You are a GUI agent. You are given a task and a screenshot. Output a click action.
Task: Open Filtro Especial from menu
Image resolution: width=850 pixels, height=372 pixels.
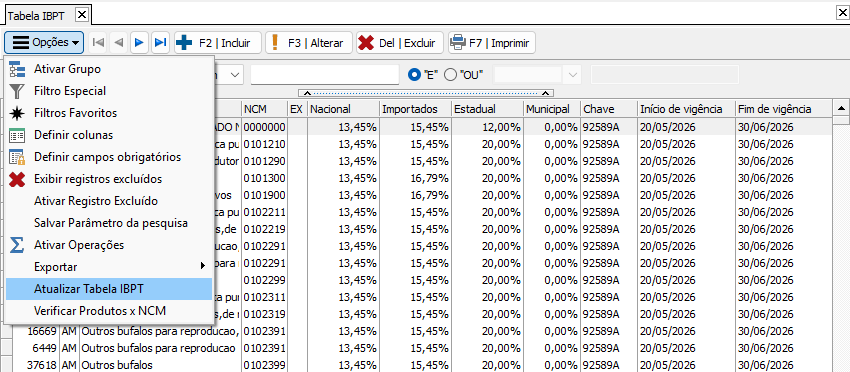[109, 91]
